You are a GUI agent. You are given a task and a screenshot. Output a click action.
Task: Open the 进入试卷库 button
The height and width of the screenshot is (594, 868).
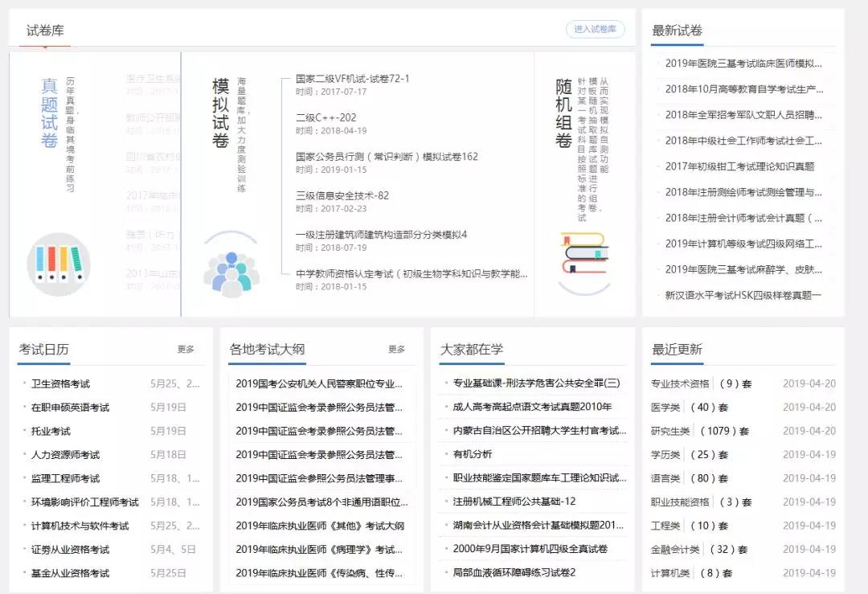coord(595,29)
